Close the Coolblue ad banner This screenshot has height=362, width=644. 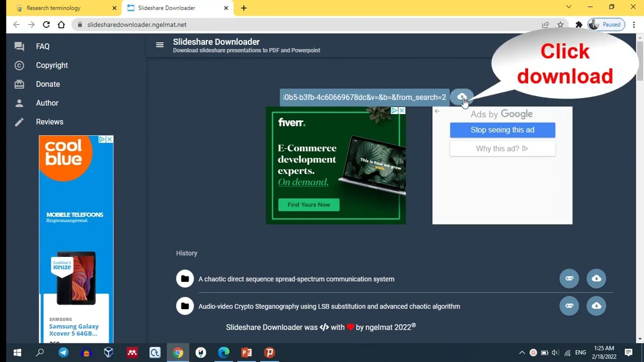point(110,139)
